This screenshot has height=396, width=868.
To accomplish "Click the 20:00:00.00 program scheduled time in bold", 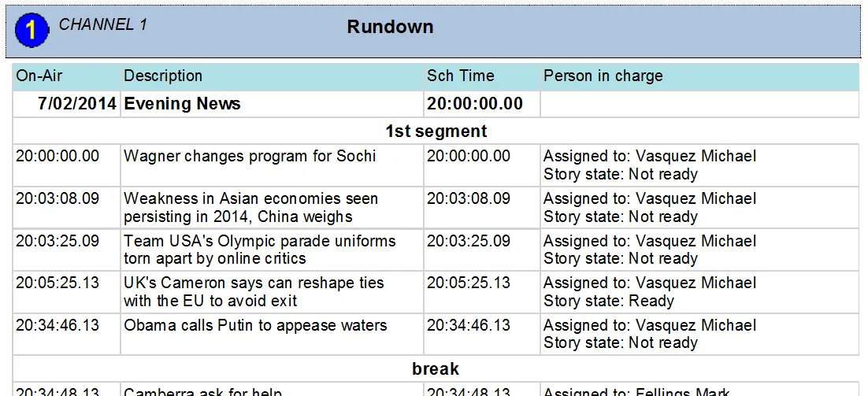I will point(475,104).
